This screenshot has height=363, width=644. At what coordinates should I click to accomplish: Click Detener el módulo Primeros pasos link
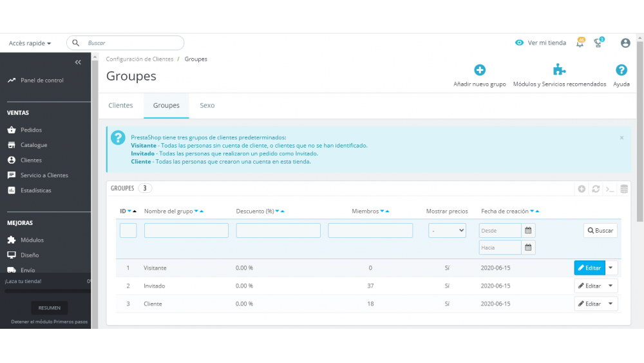(50, 322)
